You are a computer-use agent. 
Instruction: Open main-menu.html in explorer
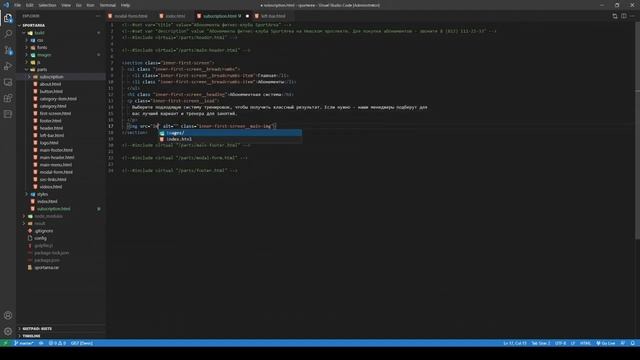[56, 164]
